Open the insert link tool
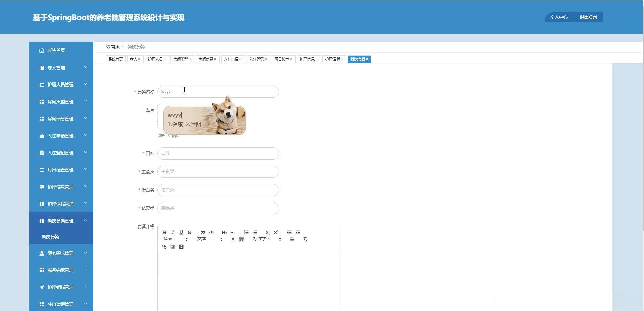This screenshot has width=644, height=311. [x=164, y=247]
